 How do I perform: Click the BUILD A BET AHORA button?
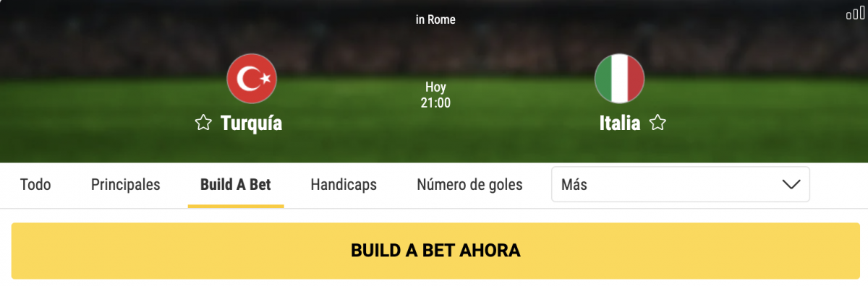[x=435, y=251]
